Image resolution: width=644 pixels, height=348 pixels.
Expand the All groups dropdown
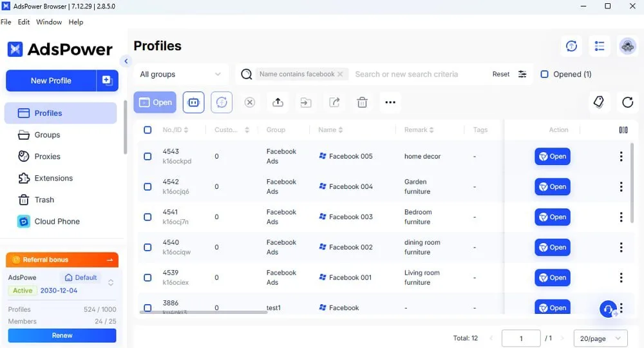181,74
